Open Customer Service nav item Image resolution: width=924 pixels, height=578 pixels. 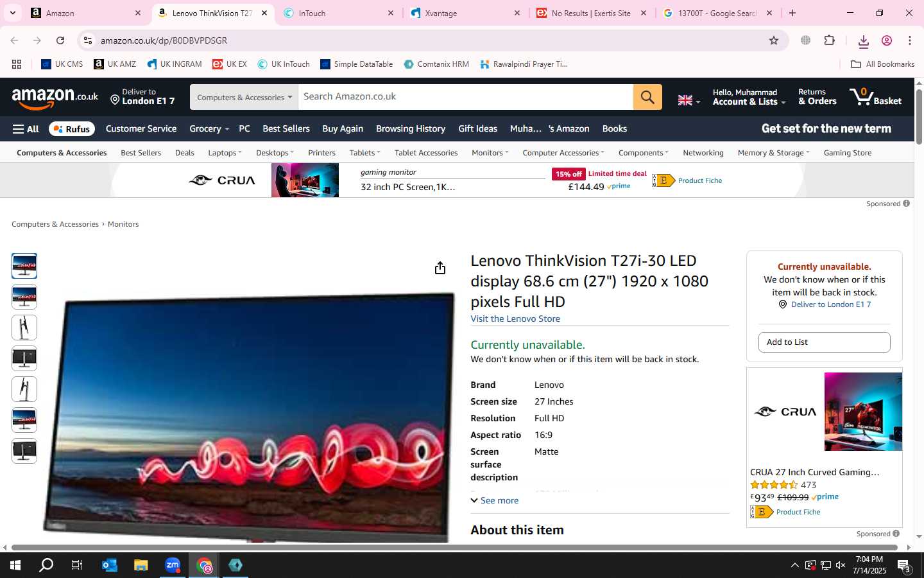(x=141, y=129)
